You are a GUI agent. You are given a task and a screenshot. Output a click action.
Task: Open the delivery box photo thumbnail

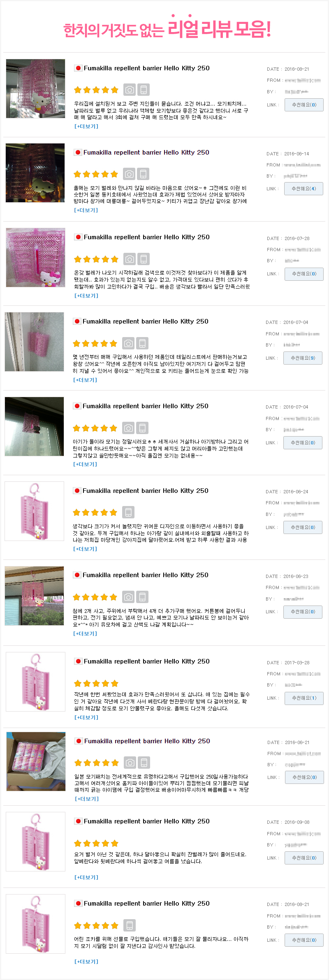[36, 761]
